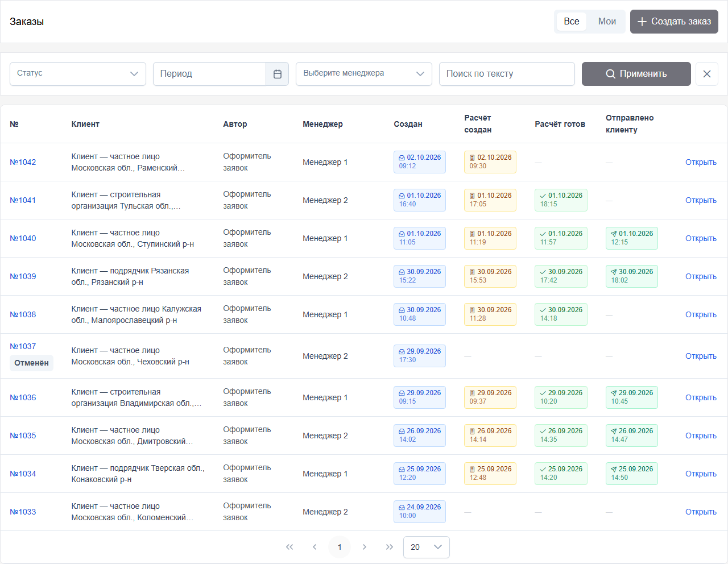This screenshot has height=564, width=728.
Task: Focus the Поиск по тексту field
Action: pyautogui.click(x=507, y=74)
